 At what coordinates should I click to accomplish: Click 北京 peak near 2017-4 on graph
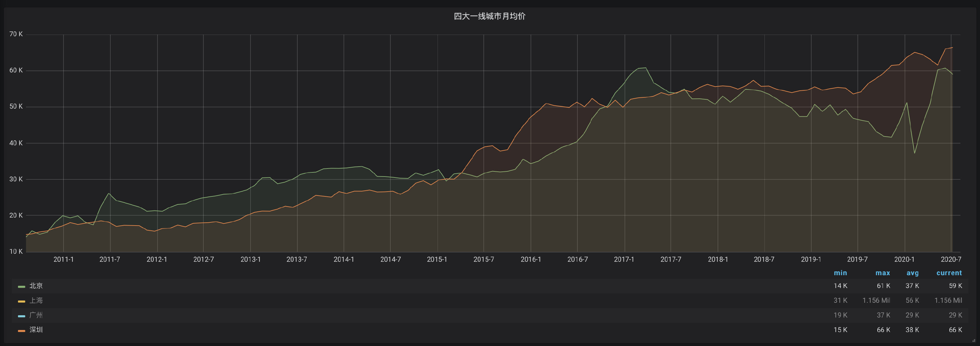point(646,68)
